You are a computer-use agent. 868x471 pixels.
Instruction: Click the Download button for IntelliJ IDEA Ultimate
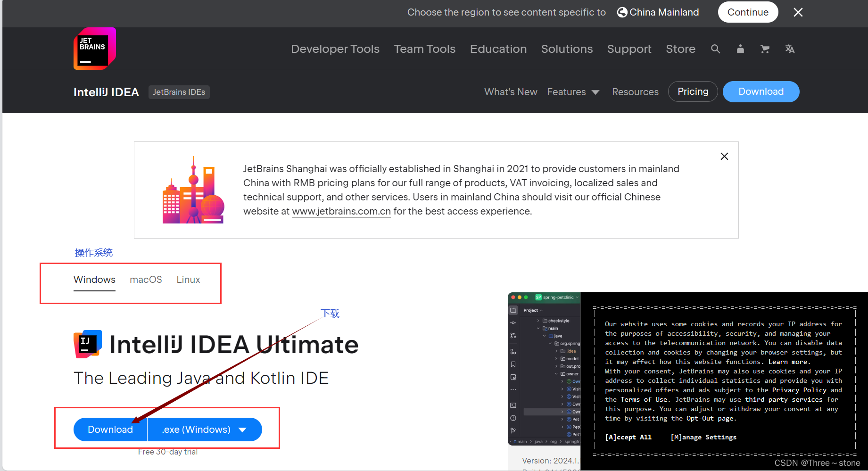point(110,429)
